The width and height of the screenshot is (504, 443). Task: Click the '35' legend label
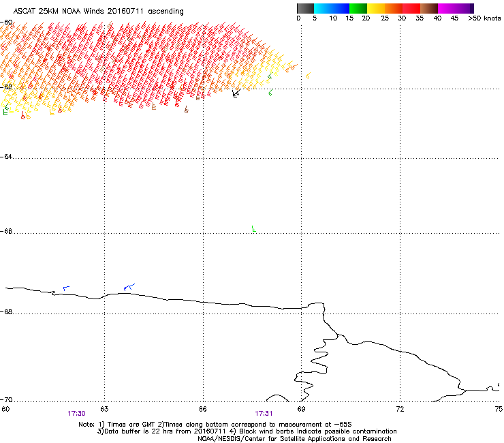[420, 18]
